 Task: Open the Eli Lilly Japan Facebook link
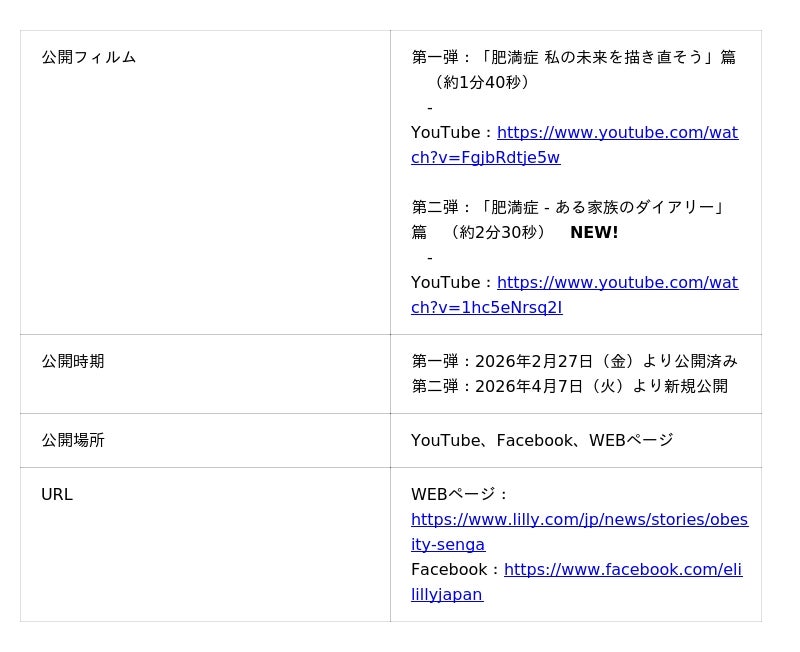pos(622,570)
